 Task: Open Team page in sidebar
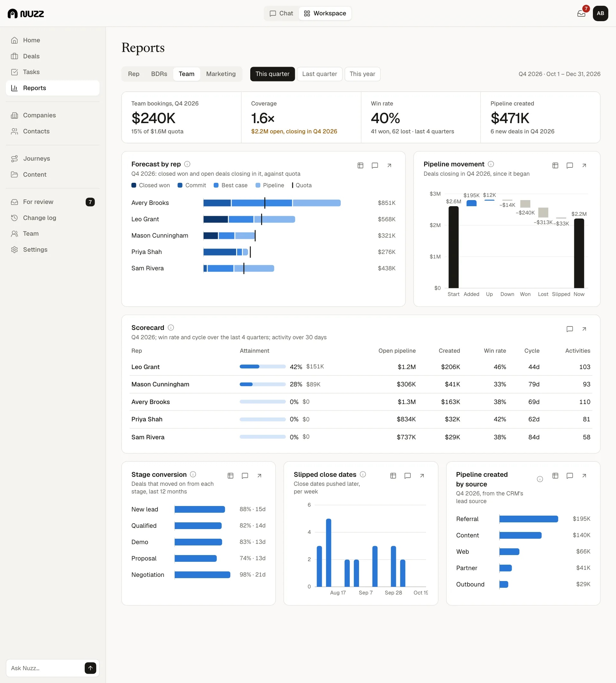coord(53,234)
